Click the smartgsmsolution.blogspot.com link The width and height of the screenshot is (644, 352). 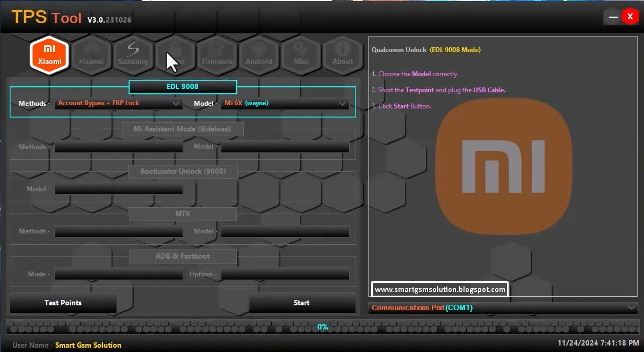pyautogui.click(x=440, y=289)
